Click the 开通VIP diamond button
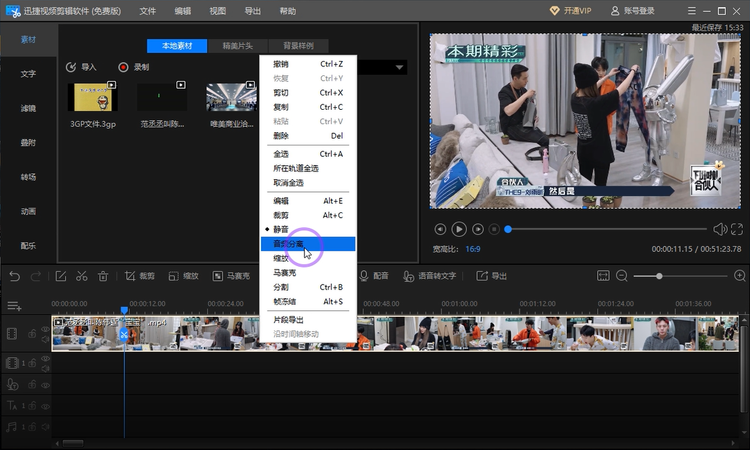 570,11
